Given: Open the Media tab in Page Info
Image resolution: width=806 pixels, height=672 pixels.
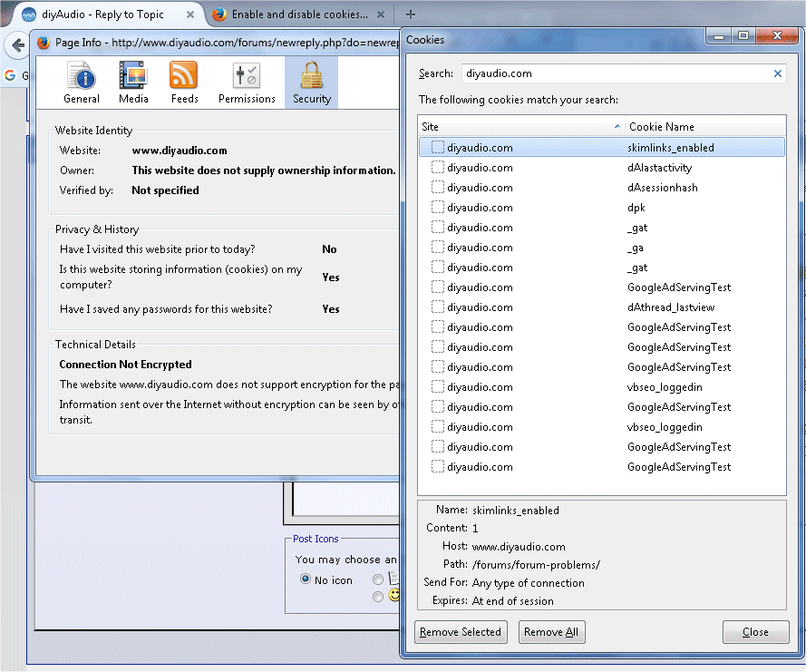Looking at the screenshot, I should [x=133, y=83].
